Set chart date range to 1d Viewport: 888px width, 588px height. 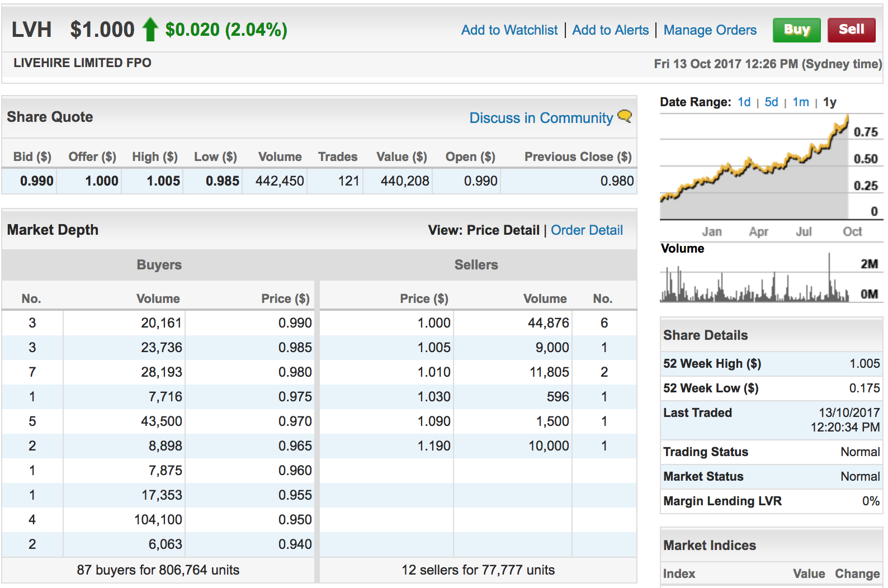coord(744,102)
